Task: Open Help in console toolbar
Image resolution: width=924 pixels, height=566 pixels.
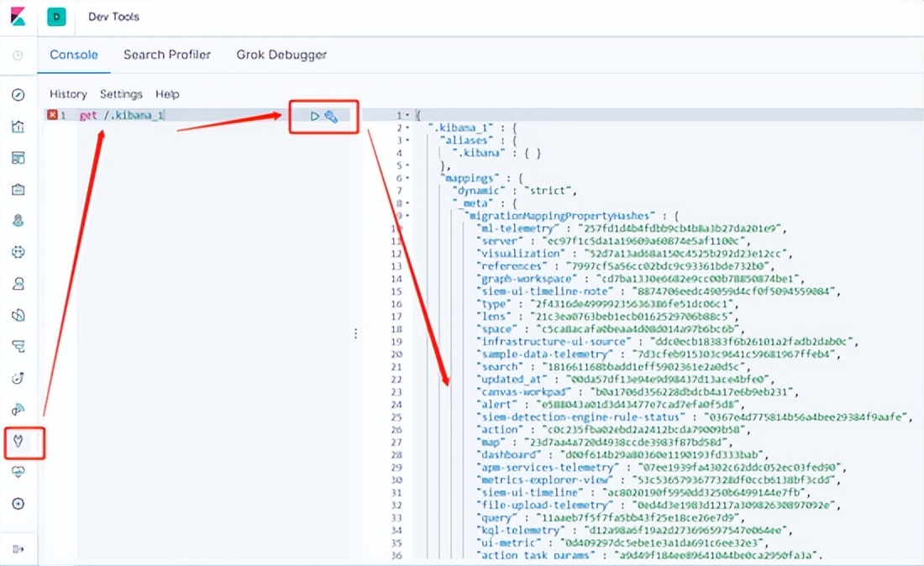Action: point(167,94)
